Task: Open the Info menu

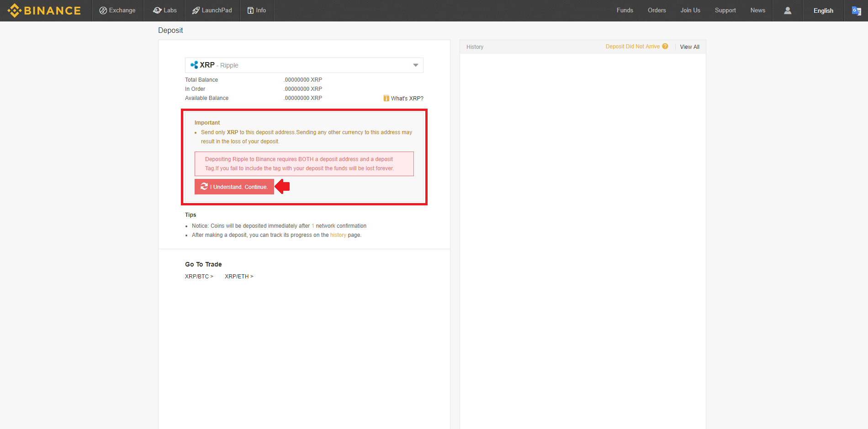Action: [257, 10]
